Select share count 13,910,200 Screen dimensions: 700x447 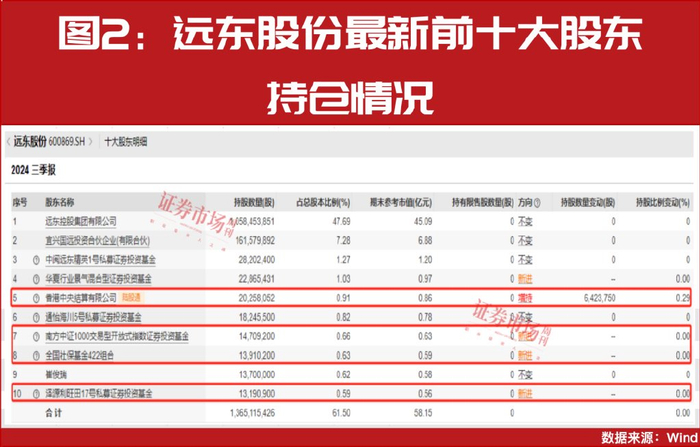(x=257, y=355)
